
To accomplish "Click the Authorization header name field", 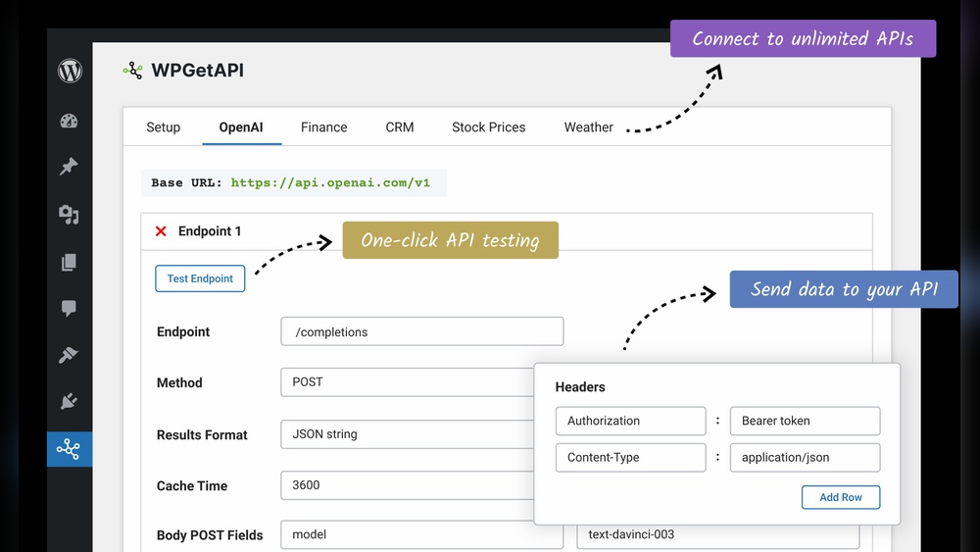I will coord(630,421).
